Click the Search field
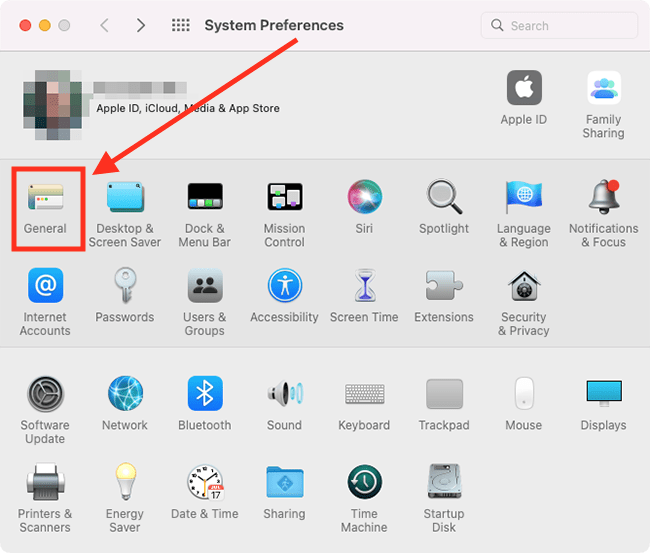 pos(559,26)
